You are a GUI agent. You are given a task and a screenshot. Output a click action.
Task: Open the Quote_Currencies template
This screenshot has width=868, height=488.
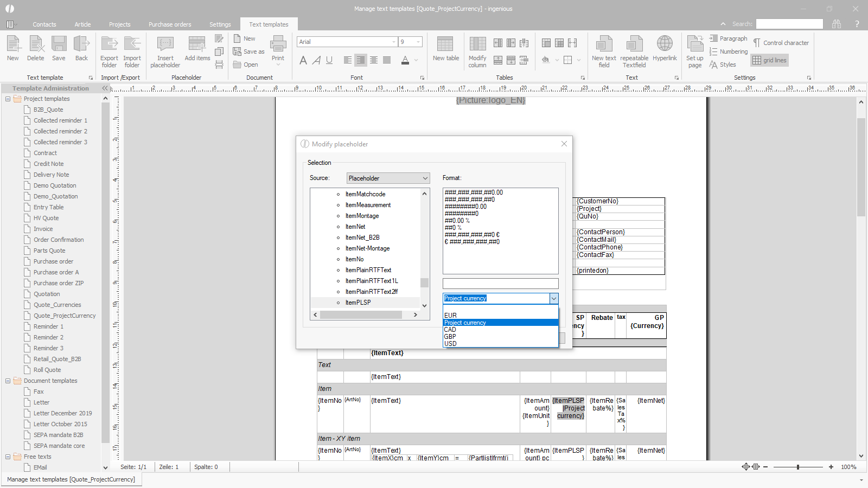pyautogui.click(x=57, y=305)
